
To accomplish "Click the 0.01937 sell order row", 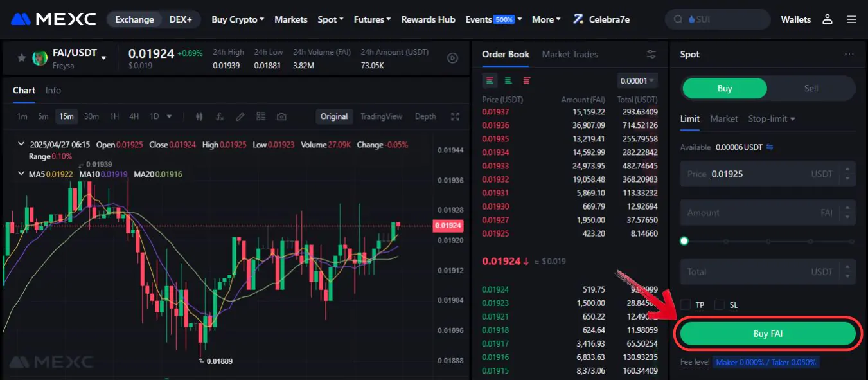I will tap(570, 112).
